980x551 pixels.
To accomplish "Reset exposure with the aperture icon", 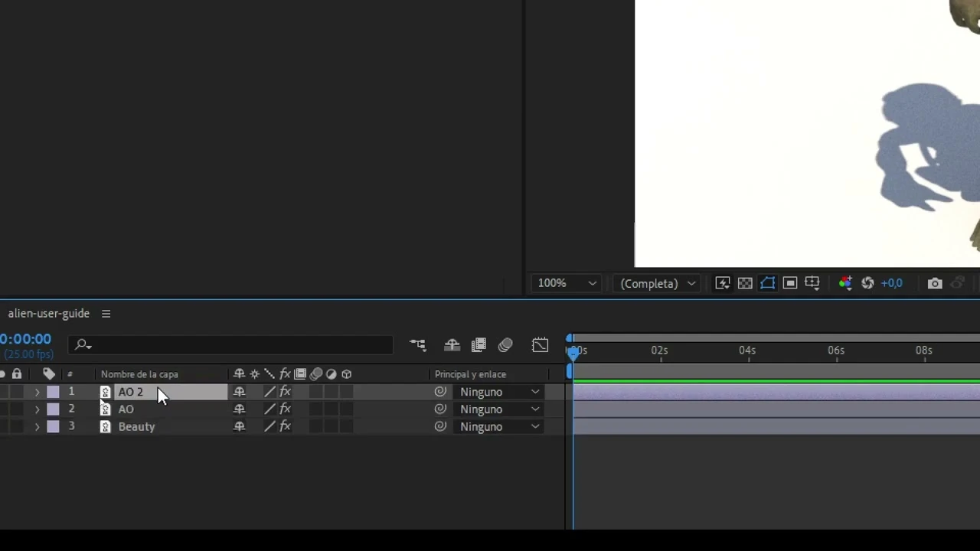I will pyautogui.click(x=867, y=283).
